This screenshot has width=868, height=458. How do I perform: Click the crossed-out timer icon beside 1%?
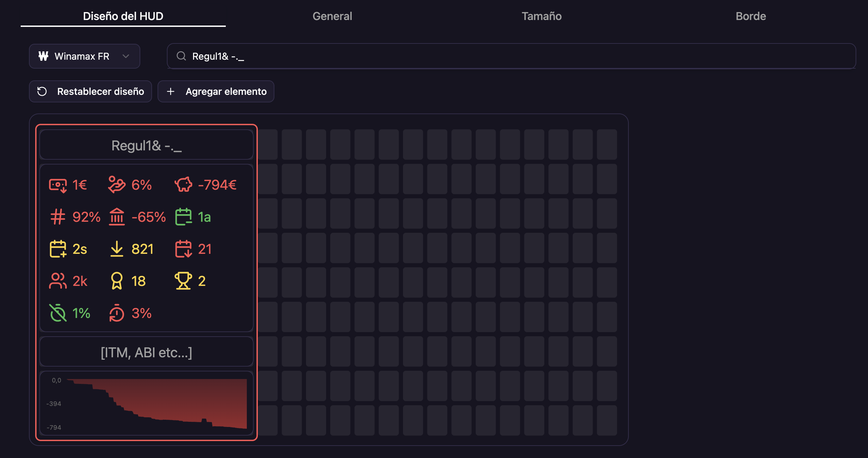pyautogui.click(x=58, y=313)
